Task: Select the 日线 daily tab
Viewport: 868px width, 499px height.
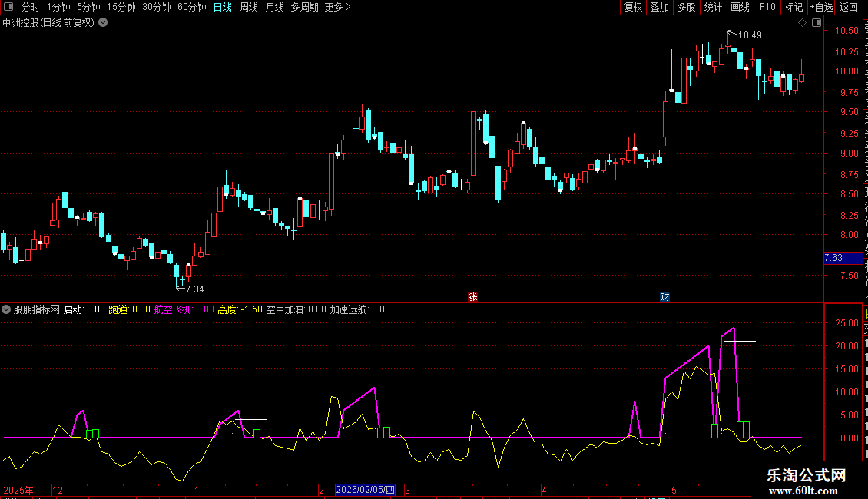Action: (x=223, y=7)
